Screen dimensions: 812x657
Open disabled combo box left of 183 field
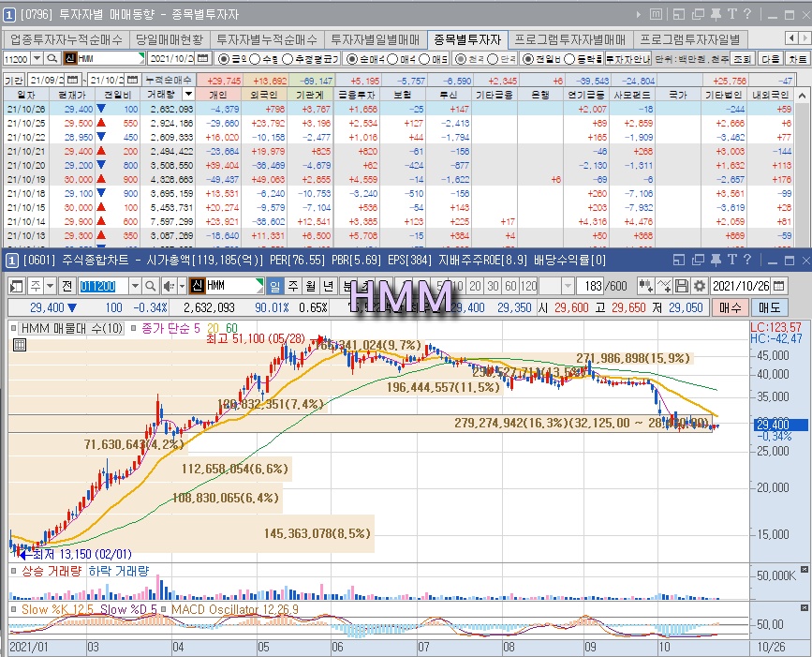pos(555,286)
